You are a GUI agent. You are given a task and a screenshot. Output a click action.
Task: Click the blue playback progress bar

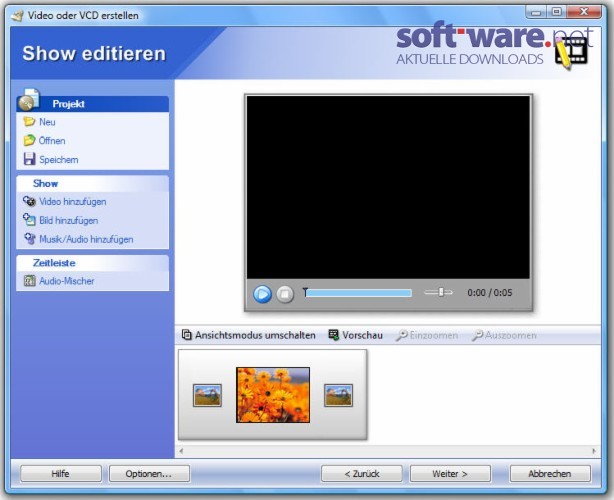(359, 293)
